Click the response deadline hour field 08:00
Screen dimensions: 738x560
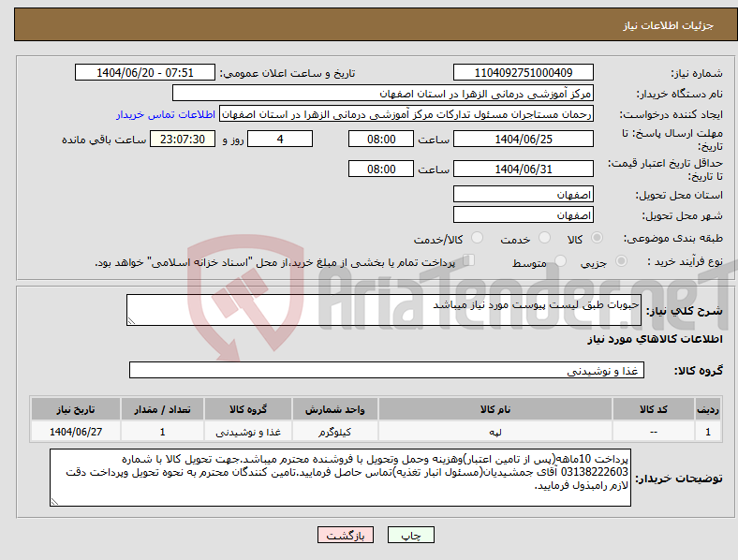[381, 139]
